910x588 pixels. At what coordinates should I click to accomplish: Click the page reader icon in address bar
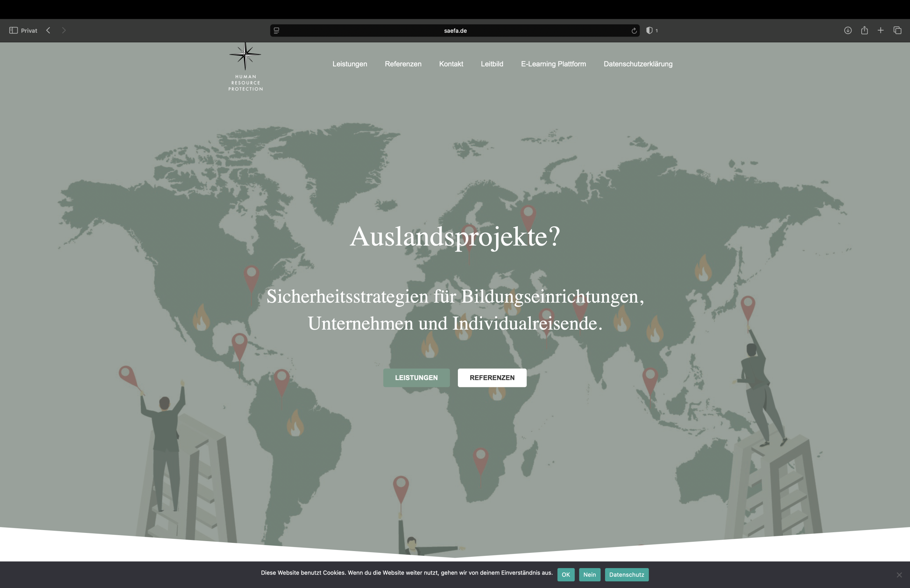point(277,31)
